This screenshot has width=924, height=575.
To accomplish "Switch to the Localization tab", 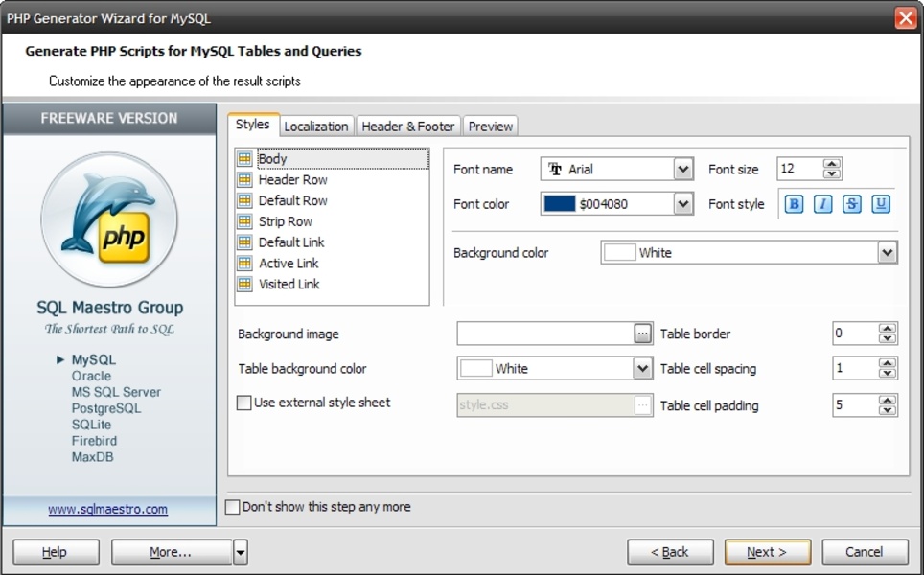I will point(316,126).
